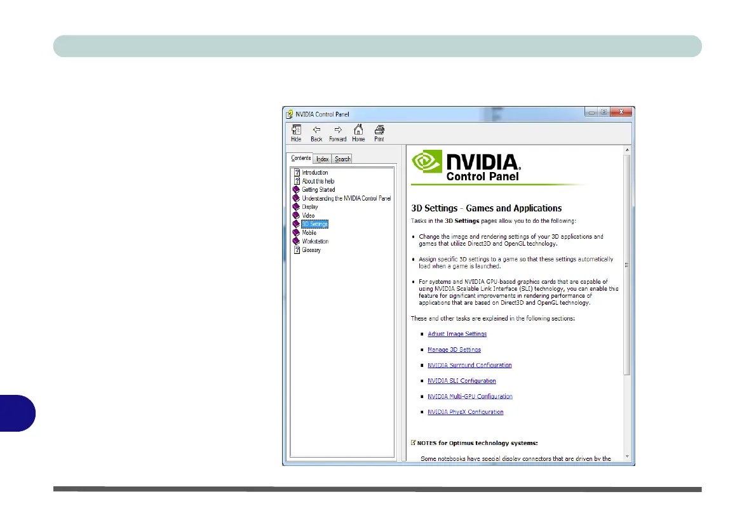
Task: Select Introduction in the contents tree
Action: (315, 173)
